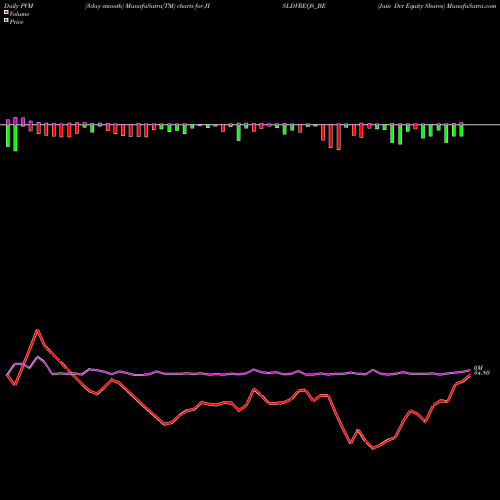The height and width of the screenshot is (500, 500).
Task: Select the Price legend label
Action: (x=16, y=22)
